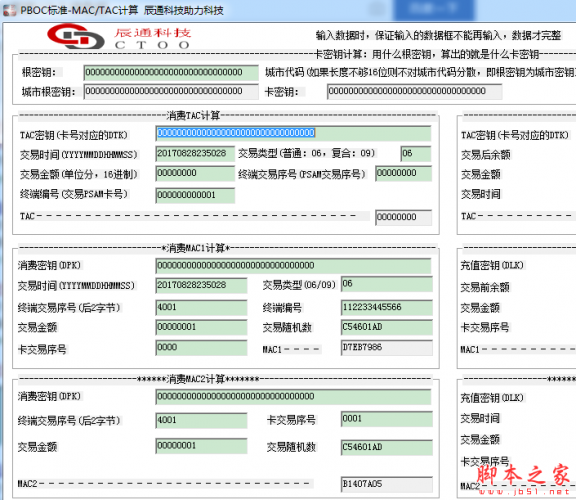Click the 城市代码 description label
The height and width of the screenshot is (500, 576).
point(420,73)
